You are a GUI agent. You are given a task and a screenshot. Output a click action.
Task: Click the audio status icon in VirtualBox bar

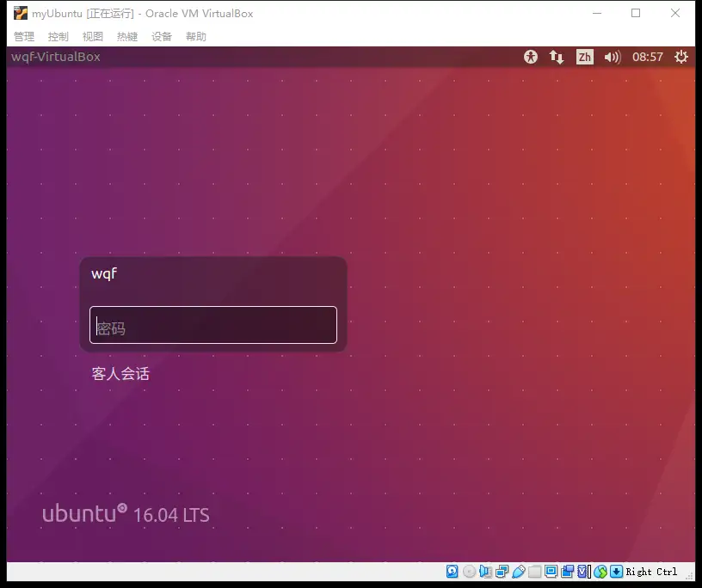485,572
